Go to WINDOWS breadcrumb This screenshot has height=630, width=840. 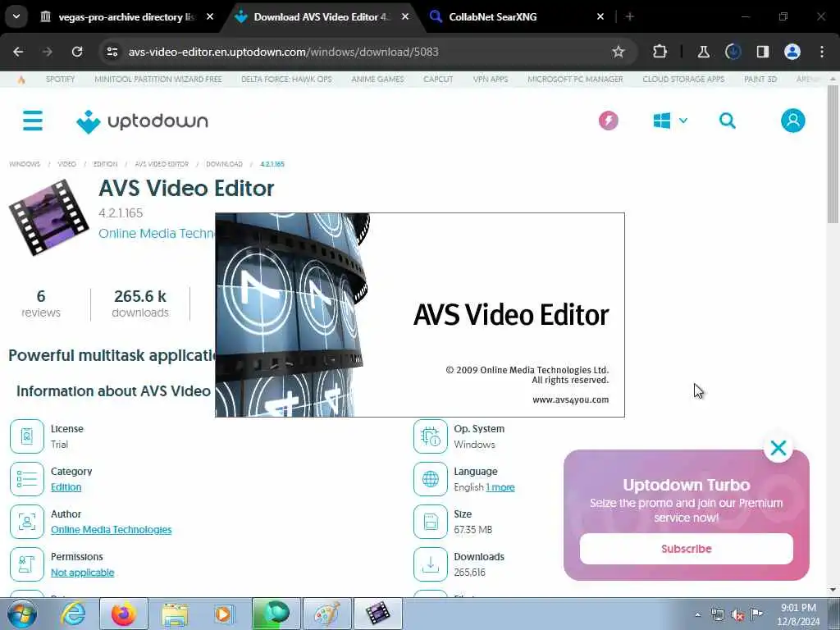[25, 164]
